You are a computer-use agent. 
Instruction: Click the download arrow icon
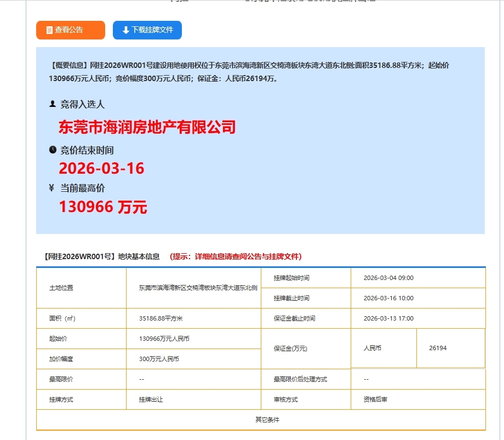[125, 30]
